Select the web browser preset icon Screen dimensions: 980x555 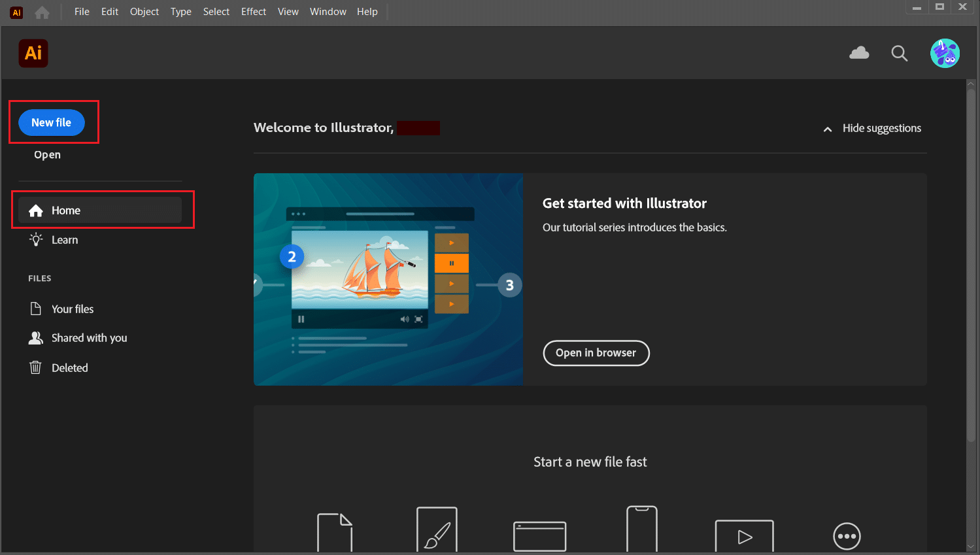point(540,537)
